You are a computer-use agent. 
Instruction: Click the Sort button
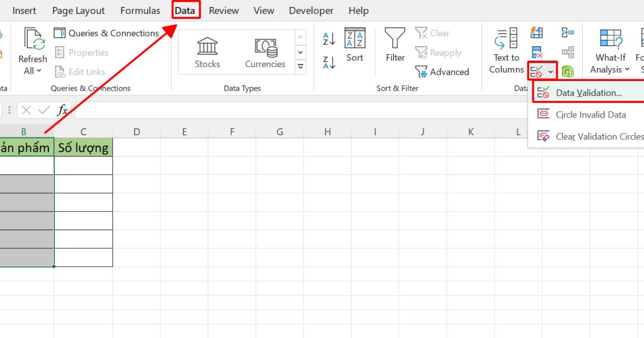click(x=355, y=48)
